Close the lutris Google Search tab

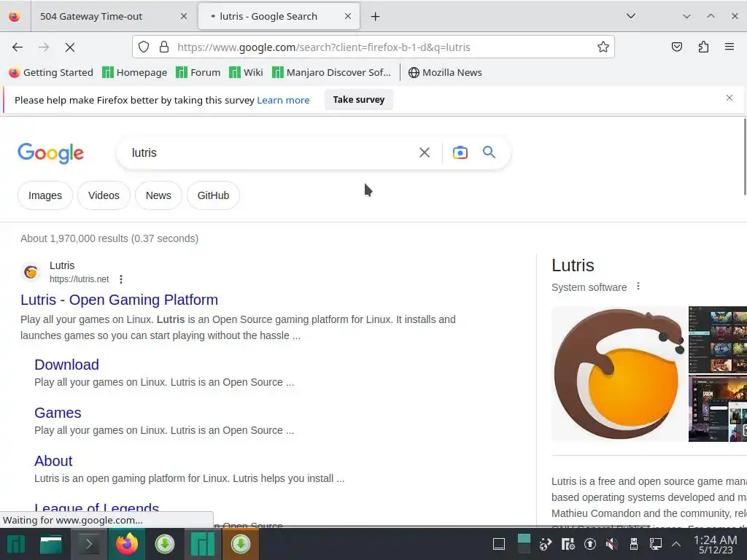(348, 16)
